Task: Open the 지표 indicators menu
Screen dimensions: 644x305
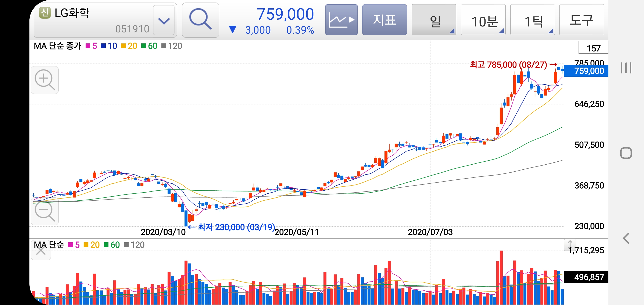Action: coord(384,20)
